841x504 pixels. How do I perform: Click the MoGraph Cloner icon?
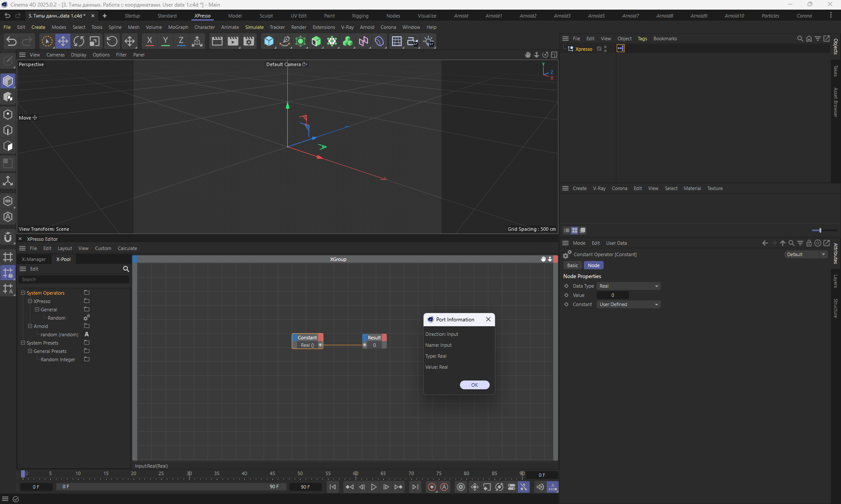pyautogui.click(x=348, y=41)
